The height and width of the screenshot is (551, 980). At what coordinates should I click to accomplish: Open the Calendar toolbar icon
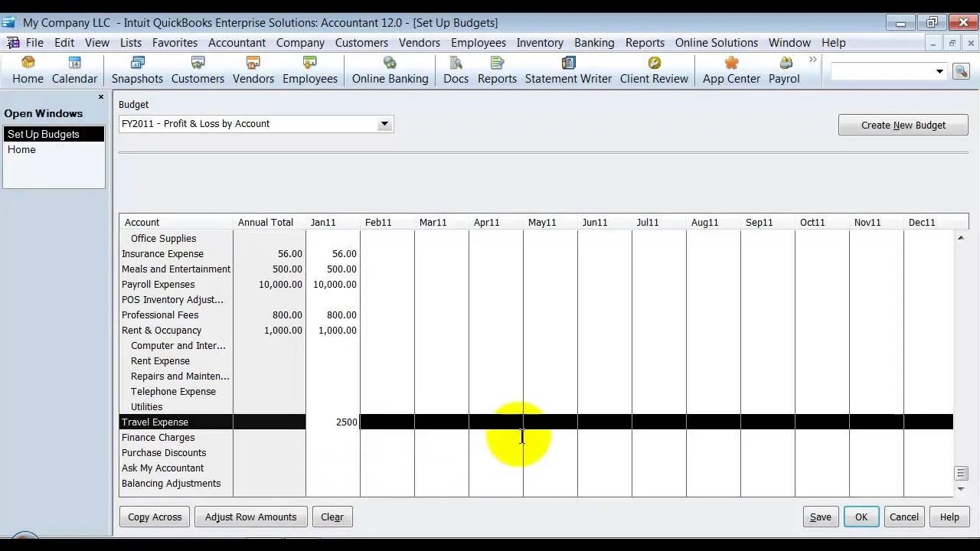click(x=74, y=70)
